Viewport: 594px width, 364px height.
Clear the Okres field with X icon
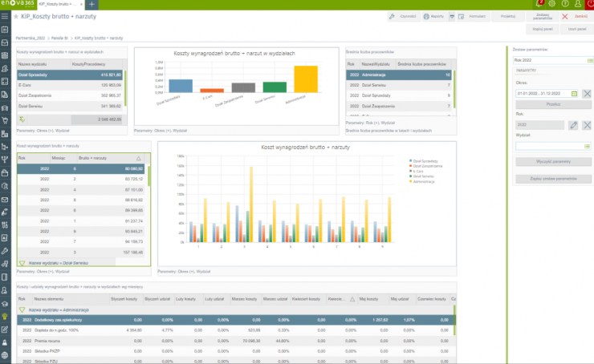(587, 94)
